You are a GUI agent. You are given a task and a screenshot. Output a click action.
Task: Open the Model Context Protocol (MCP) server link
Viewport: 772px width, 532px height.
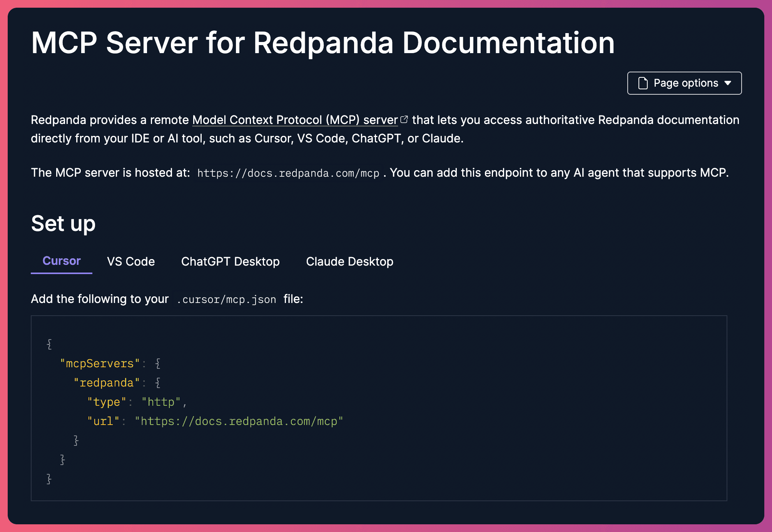(x=295, y=120)
